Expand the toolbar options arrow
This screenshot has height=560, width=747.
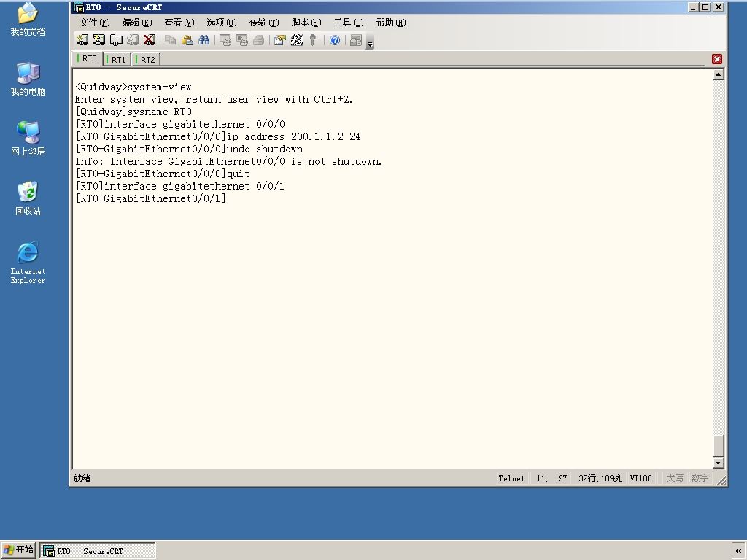point(370,43)
